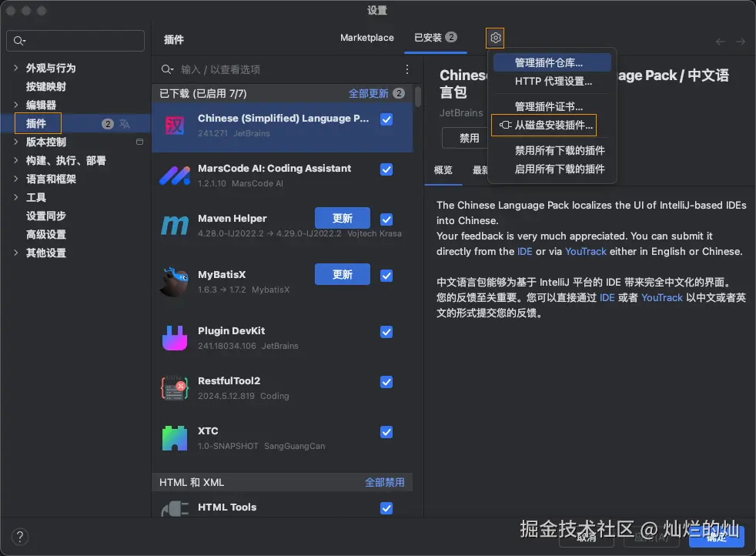Viewport: 756px width, 556px height.
Task: Click 全部禁用 for HTML 和 XML
Action: pos(384,482)
